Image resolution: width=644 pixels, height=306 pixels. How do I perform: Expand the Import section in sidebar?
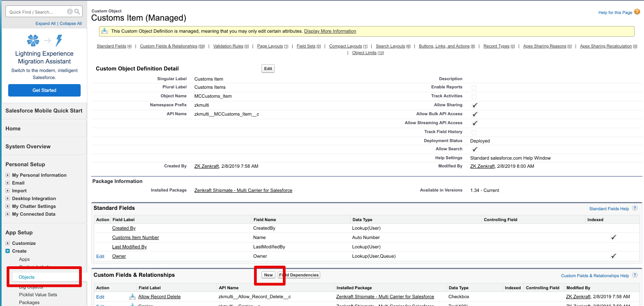7,191
